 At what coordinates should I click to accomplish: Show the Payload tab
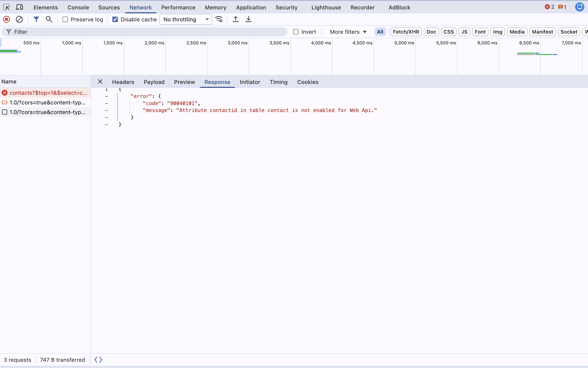[x=154, y=82]
